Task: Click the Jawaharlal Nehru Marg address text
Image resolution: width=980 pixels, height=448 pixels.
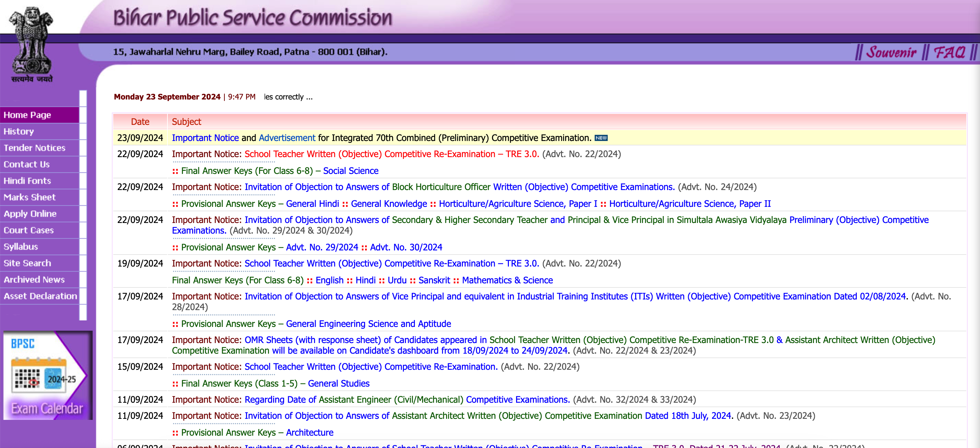Action: coord(250,52)
